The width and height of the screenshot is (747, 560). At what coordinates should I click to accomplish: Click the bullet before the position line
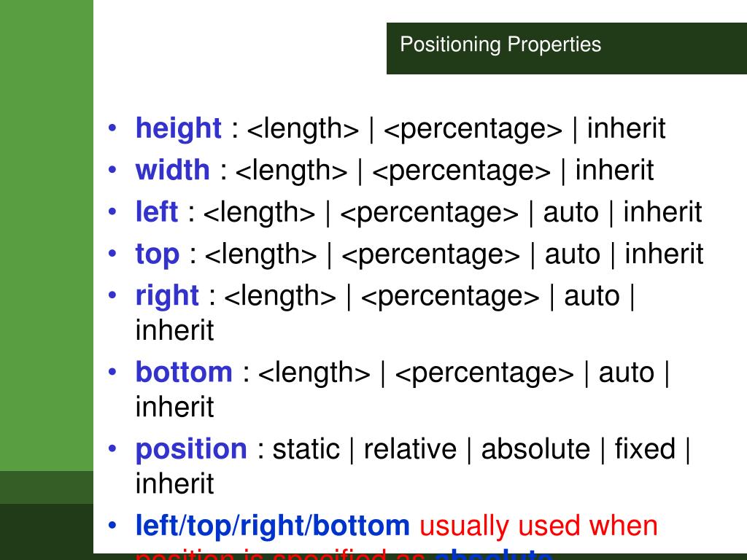(112, 449)
